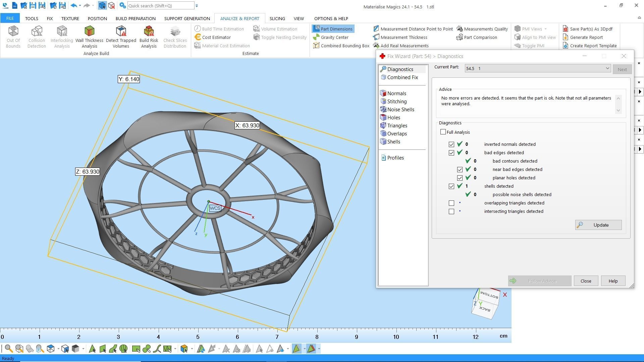This screenshot has width=644, height=362.
Task: Enable the Full Analysis checkbox
Action: tap(443, 132)
